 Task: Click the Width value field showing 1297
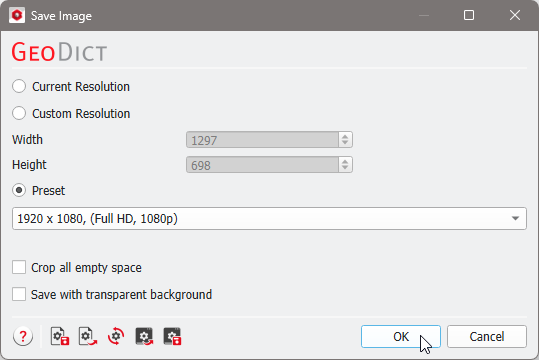click(x=262, y=140)
